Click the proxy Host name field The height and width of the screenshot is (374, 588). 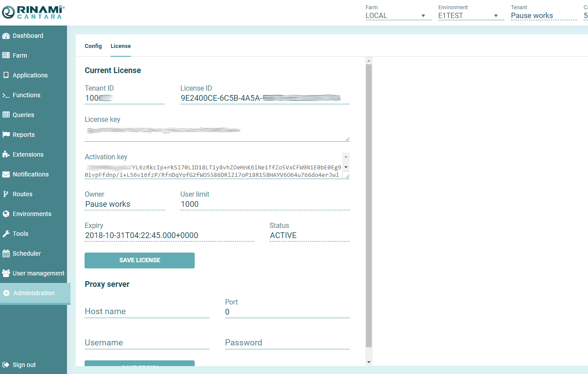tap(147, 312)
